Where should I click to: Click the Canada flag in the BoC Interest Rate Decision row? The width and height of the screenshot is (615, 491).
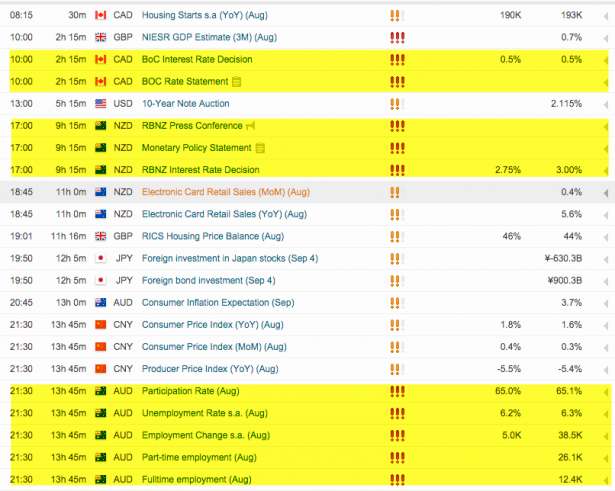pyautogui.click(x=101, y=60)
